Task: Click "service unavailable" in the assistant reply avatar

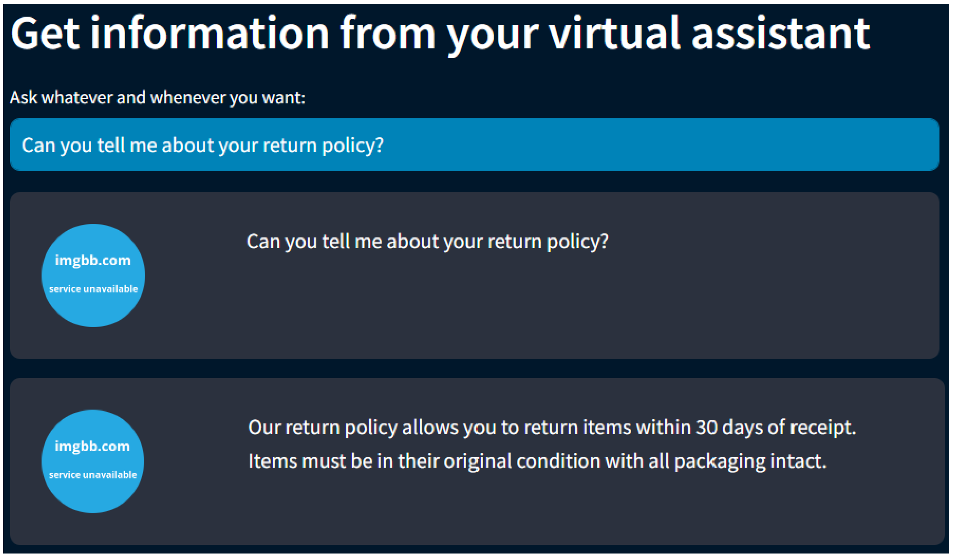Action: coord(93,475)
